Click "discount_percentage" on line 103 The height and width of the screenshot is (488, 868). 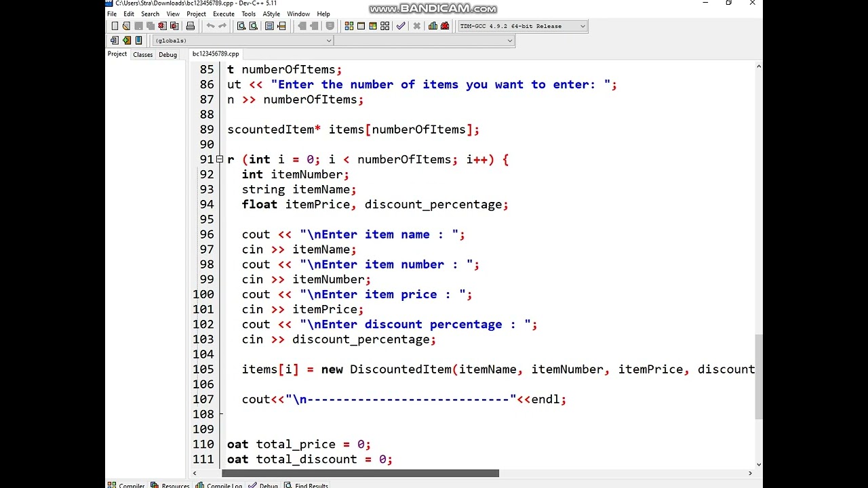(361, 340)
